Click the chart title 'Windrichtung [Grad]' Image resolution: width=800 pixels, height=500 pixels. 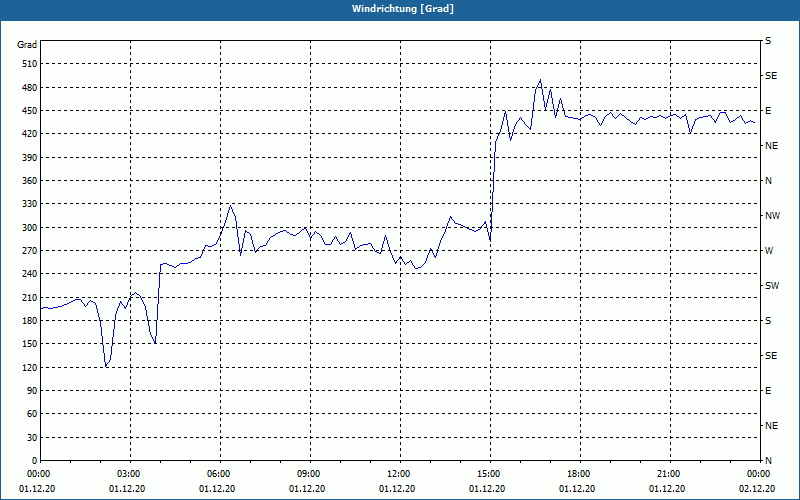[403, 9]
